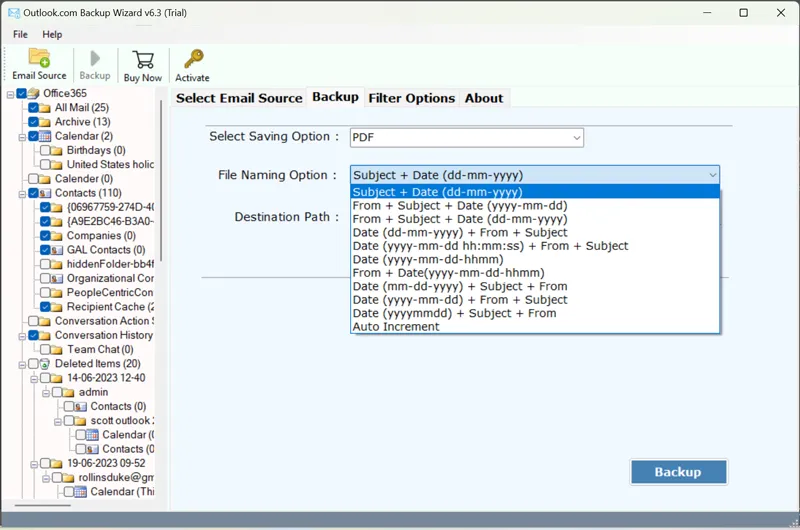Select the GAL Contacts folder icon

pyautogui.click(x=57, y=250)
